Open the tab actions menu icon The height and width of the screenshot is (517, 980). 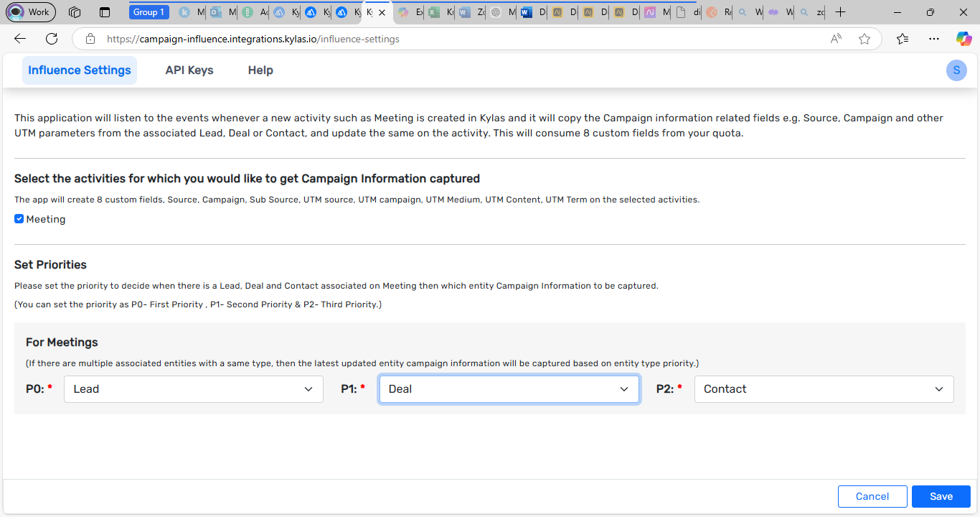[105, 12]
